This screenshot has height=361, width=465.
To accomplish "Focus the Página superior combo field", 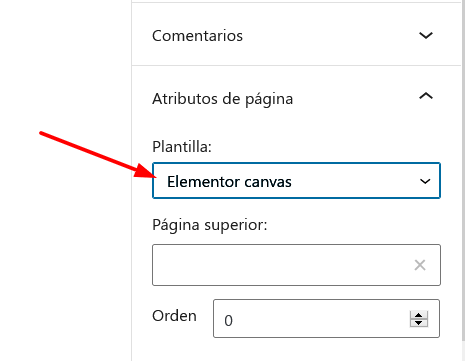I will click(296, 265).
